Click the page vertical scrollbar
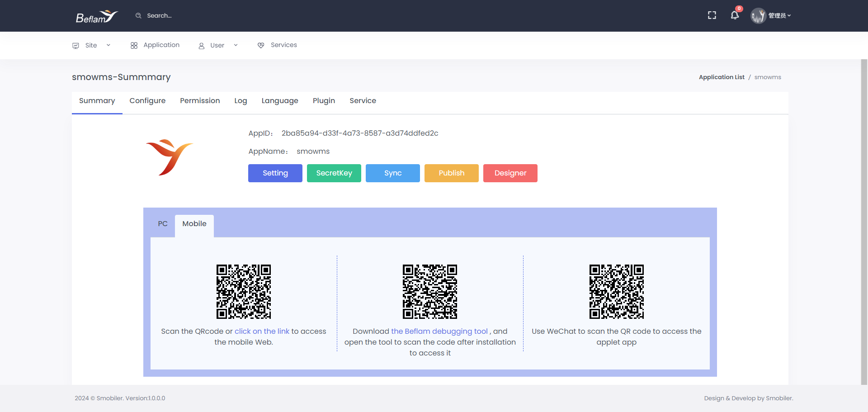The image size is (868, 412). click(x=864, y=222)
